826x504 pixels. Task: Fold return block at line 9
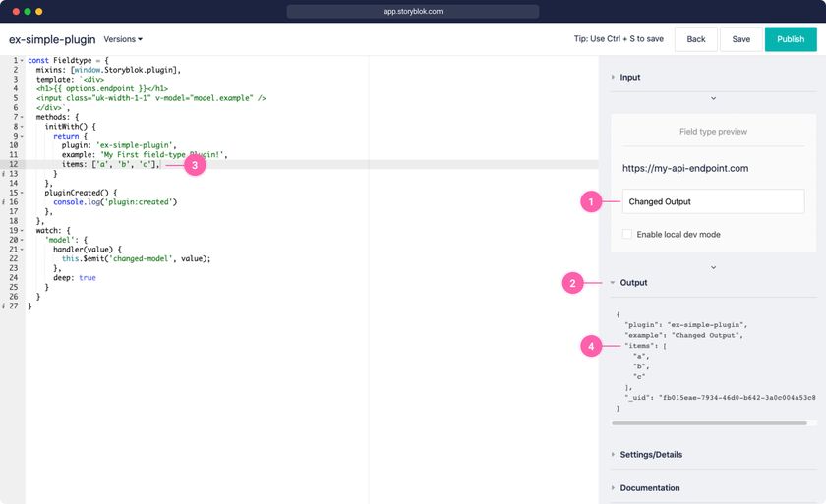pyautogui.click(x=22, y=137)
